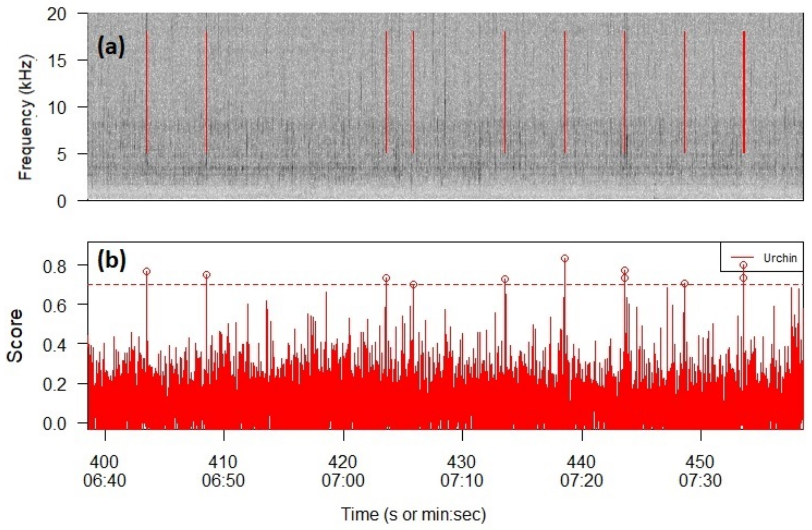Click the first red detection line in spectrogram

[x=147, y=92]
